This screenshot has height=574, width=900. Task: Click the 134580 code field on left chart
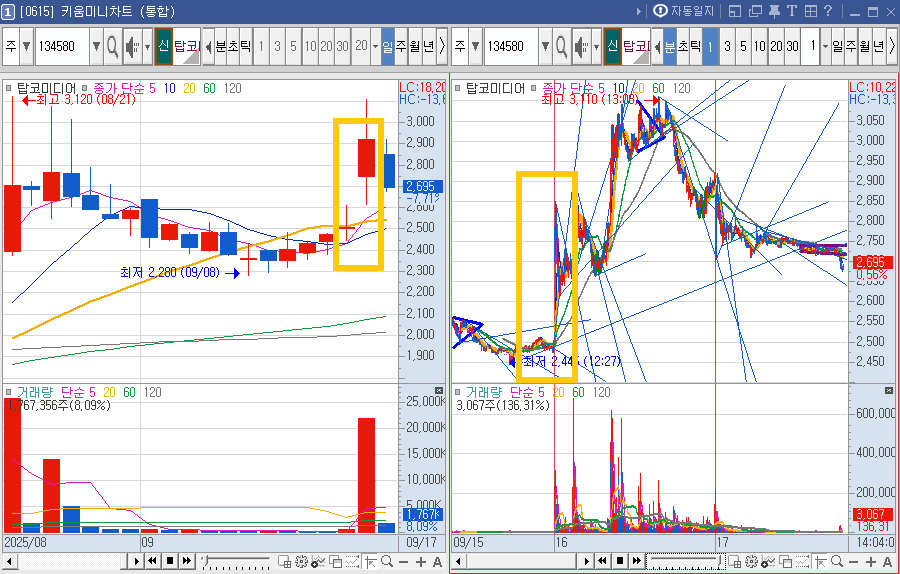[x=62, y=46]
